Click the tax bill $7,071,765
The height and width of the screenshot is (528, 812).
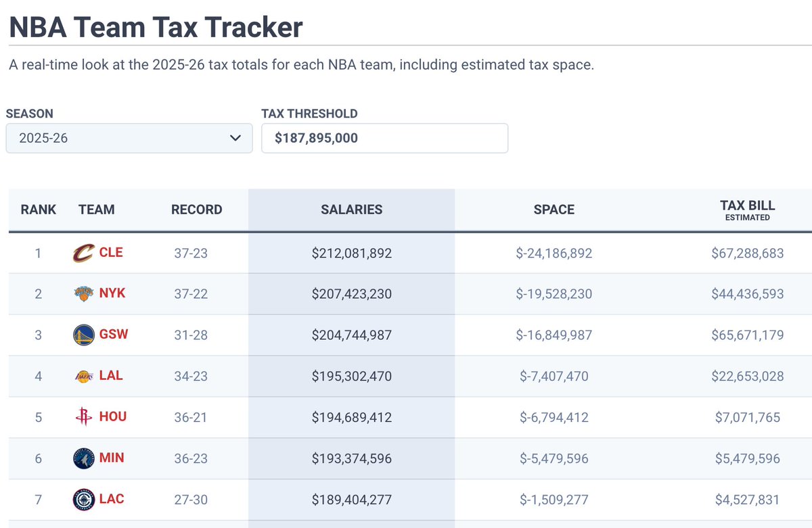748,418
